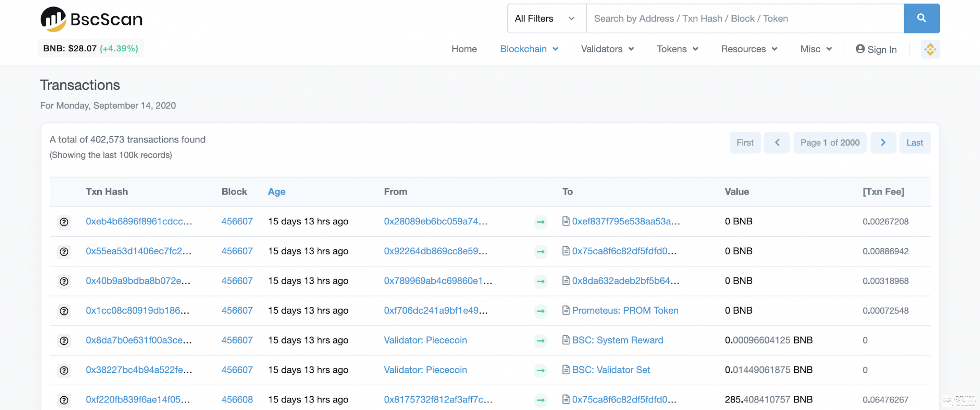Go to next page arrow
The image size is (980, 410).
pyautogui.click(x=883, y=142)
